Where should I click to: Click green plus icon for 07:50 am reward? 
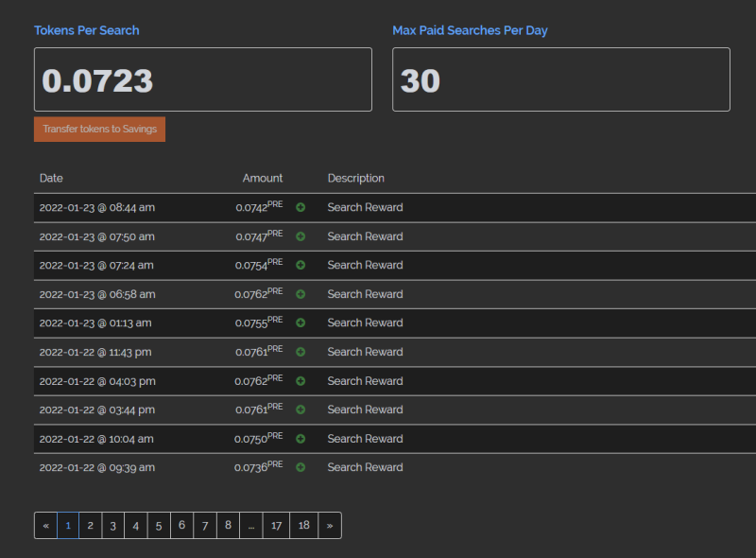pyautogui.click(x=301, y=236)
